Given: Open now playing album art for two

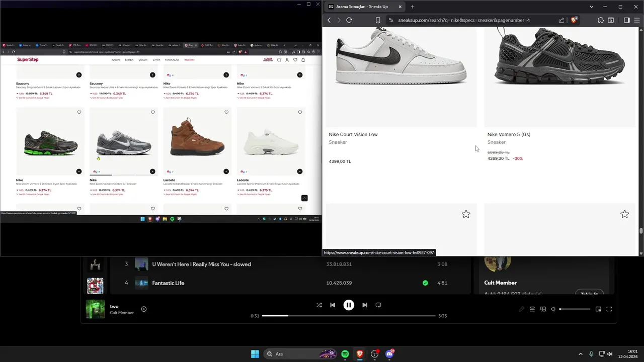Looking at the screenshot, I should [95, 309].
